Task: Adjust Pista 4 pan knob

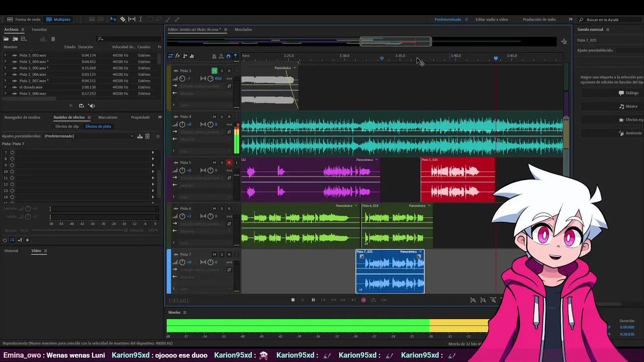Action: coord(210,124)
